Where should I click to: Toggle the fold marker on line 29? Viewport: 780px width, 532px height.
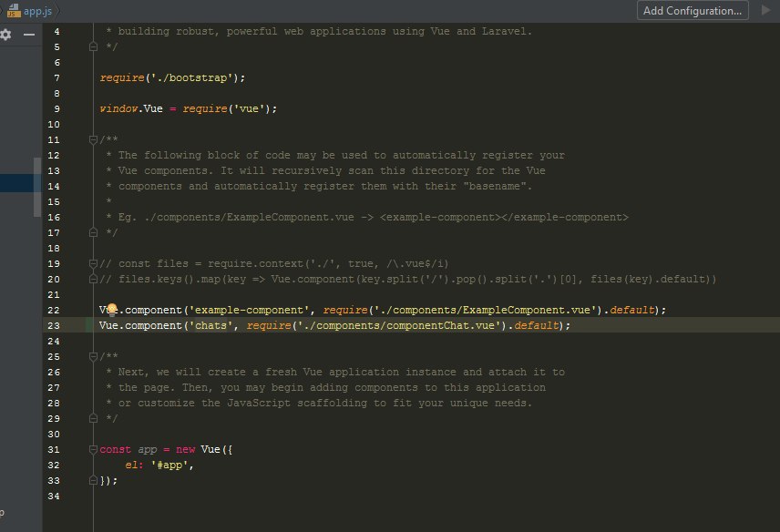click(93, 419)
